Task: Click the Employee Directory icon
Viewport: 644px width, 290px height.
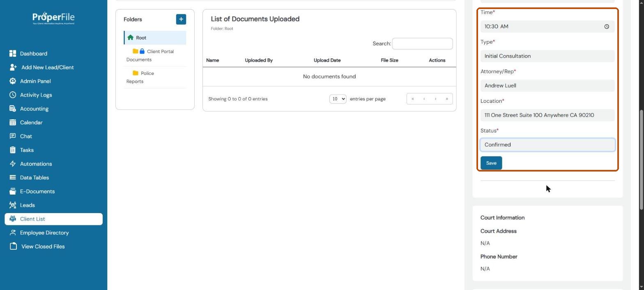Action: pos(13,232)
